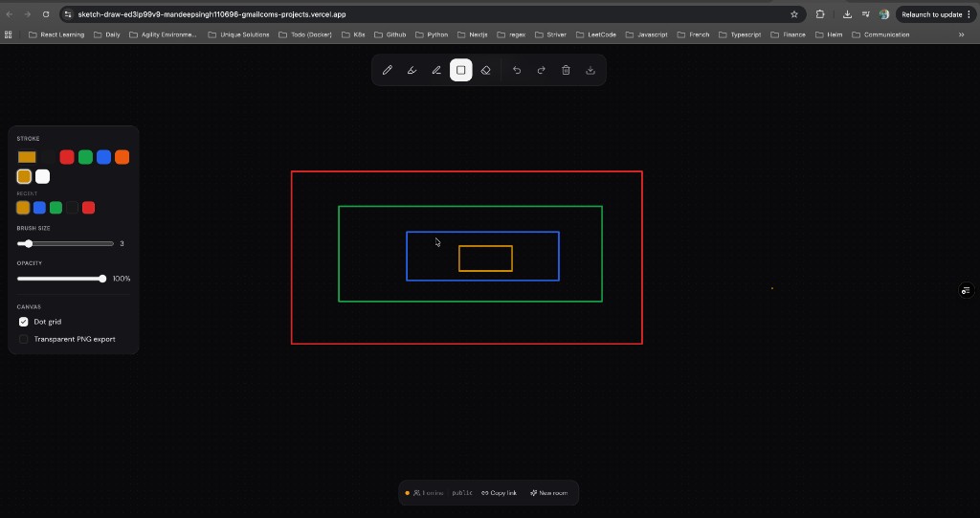The width and height of the screenshot is (980, 518).
Task: Download the drawing with export icon
Action: click(590, 70)
